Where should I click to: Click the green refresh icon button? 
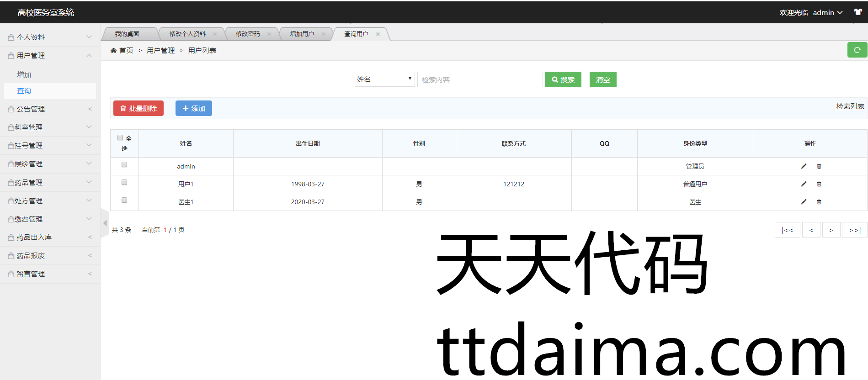tap(857, 50)
